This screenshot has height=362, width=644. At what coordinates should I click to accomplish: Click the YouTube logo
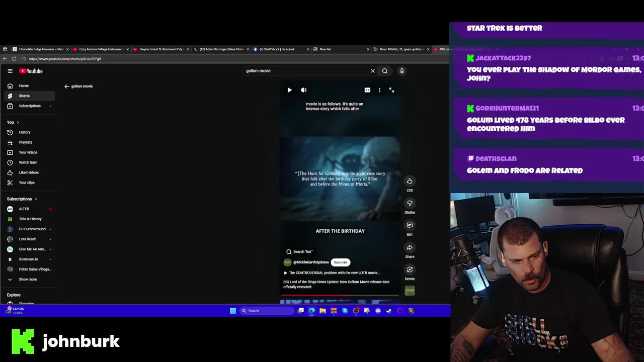point(31,71)
